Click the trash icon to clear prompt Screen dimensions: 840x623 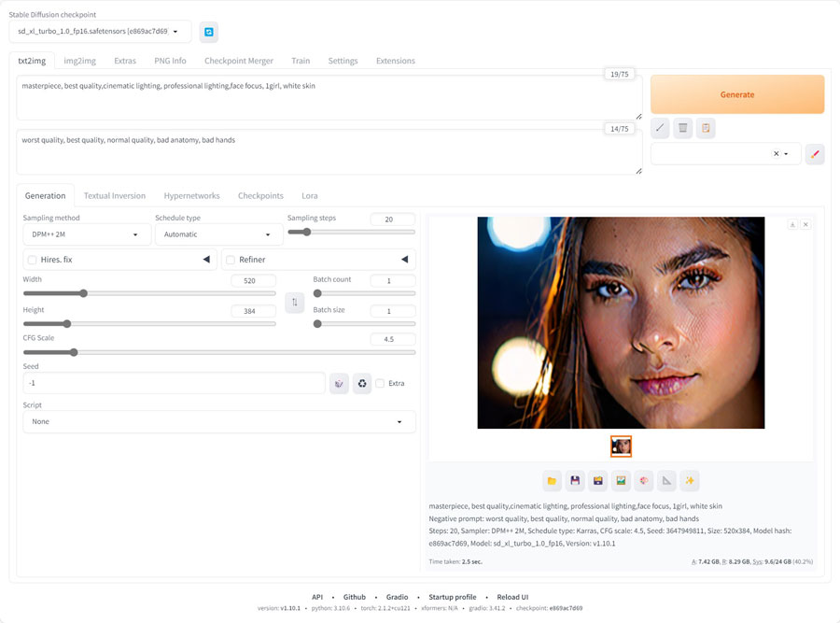click(683, 128)
